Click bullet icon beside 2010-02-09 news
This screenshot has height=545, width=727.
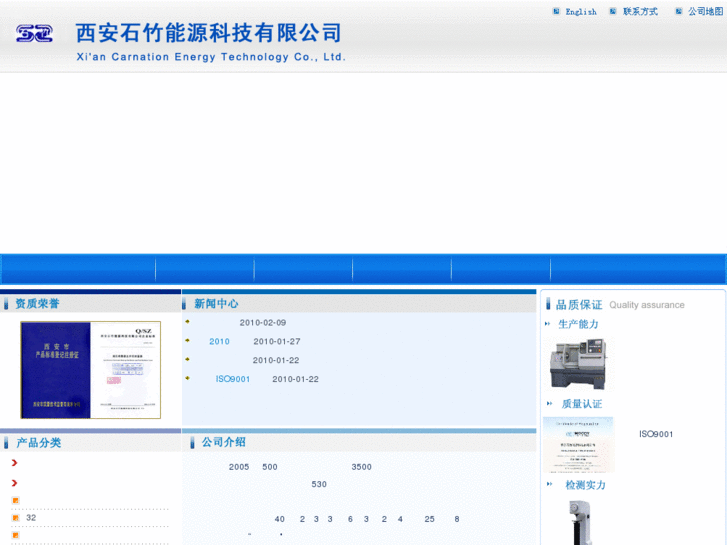click(187, 321)
